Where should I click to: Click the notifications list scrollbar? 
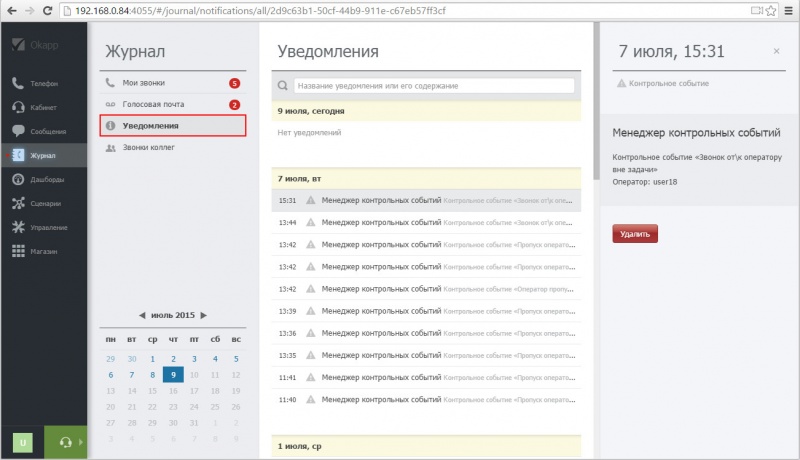(x=596, y=101)
